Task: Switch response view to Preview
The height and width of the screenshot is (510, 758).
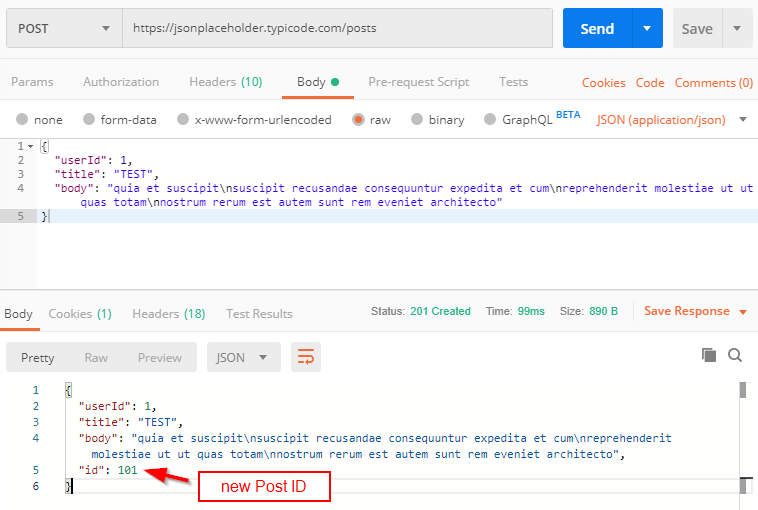Action: pyautogui.click(x=160, y=358)
